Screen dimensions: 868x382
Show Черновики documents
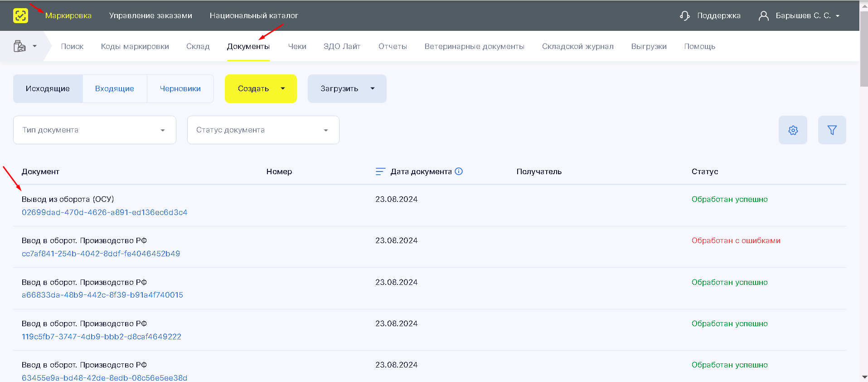tap(180, 88)
